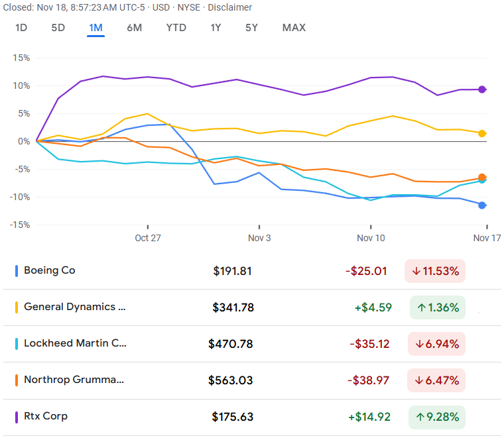
Task: Open the Disclaimer link
Action: [230, 7]
